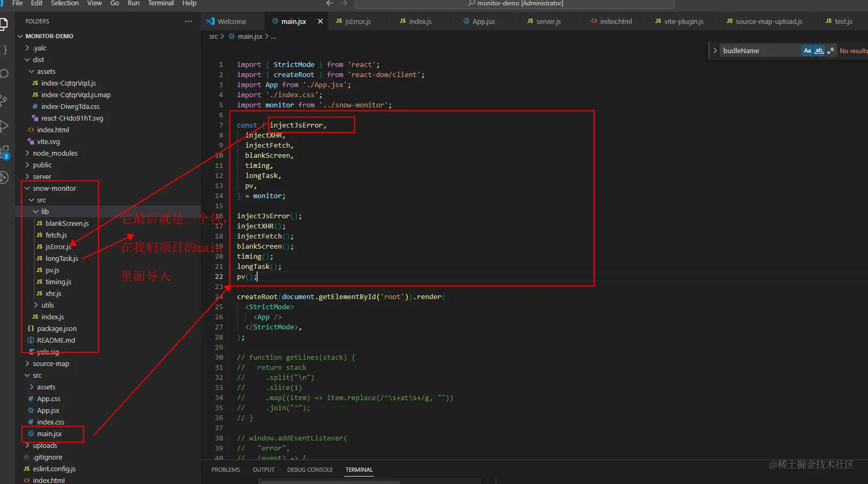
Task: Go back with the navigation left arrow
Action: (x=330, y=3)
